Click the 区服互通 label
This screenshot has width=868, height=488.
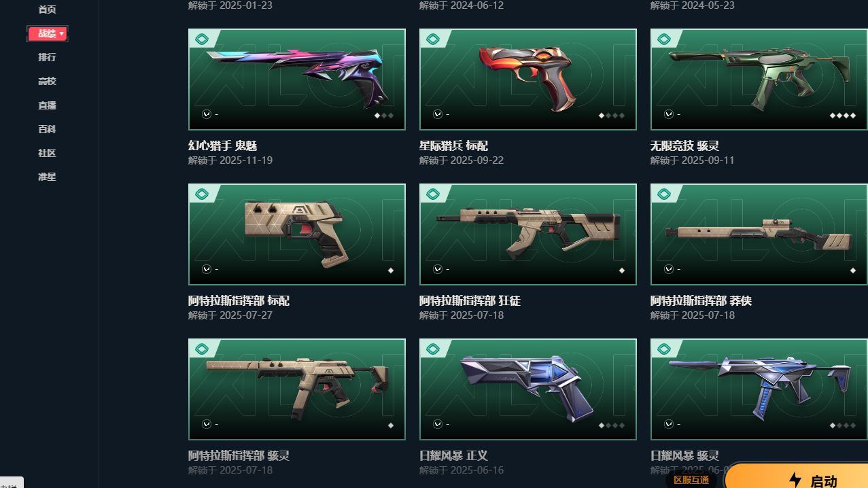pos(691,480)
